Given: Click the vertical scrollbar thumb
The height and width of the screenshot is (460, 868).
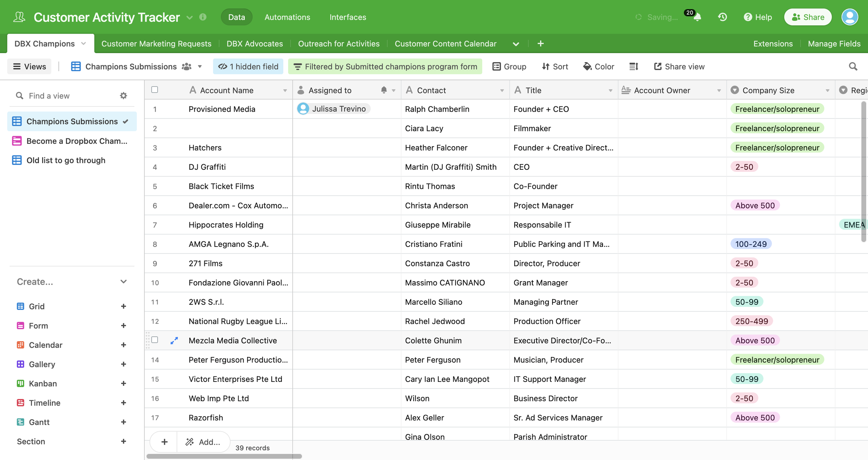Looking at the screenshot, I should pyautogui.click(x=864, y=172).
